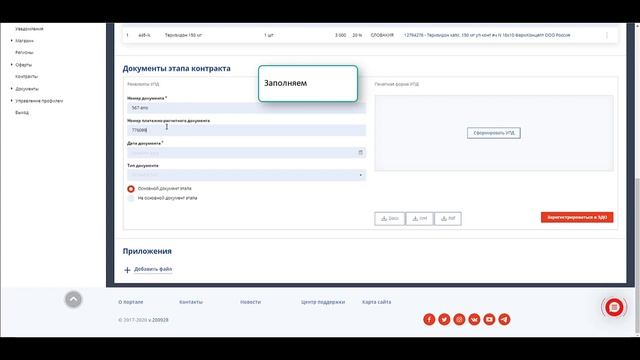Viewport: 640px width, 360px height.
Task: Download document via Pdf button
Action: [448, 218]
